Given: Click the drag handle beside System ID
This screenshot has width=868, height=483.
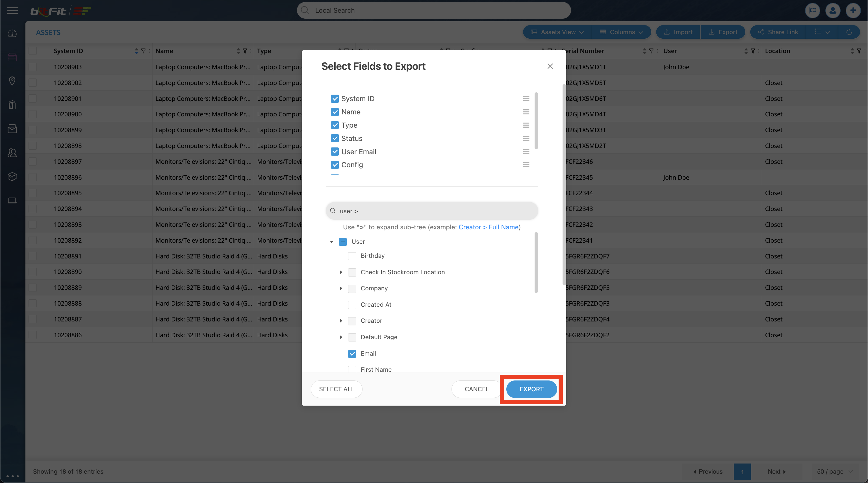Looking at the screenshot, I should coord(526,99).
